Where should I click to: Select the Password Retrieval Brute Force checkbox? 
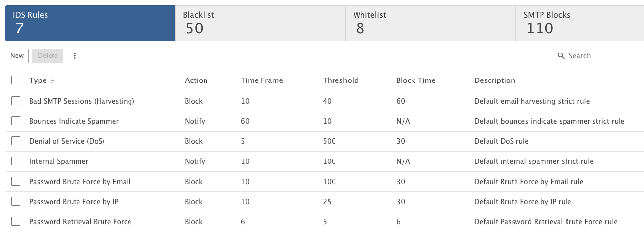16,221
